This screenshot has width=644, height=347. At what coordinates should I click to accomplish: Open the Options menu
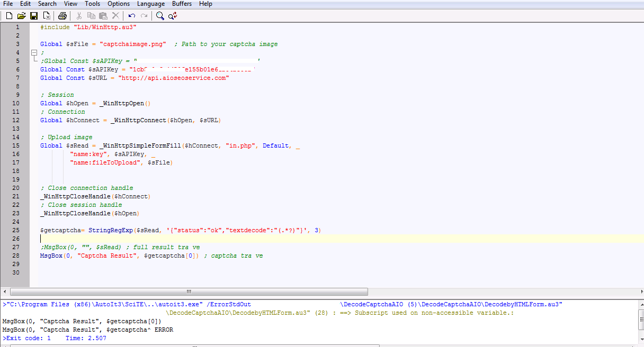click(x=119, y=4)
